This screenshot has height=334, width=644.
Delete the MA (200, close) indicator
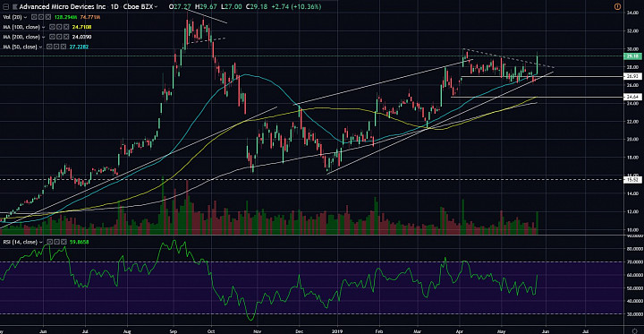[x=66, y=37]
